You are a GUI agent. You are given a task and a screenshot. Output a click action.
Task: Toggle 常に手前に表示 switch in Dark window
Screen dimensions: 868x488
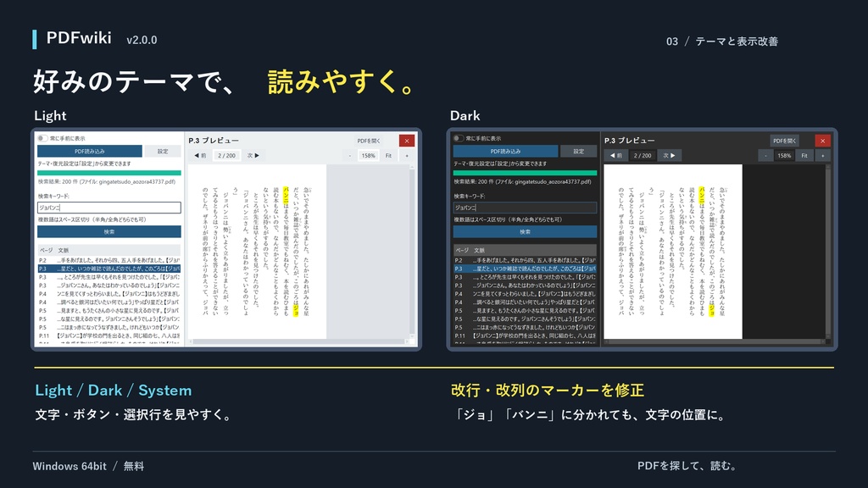coord(458,138)
